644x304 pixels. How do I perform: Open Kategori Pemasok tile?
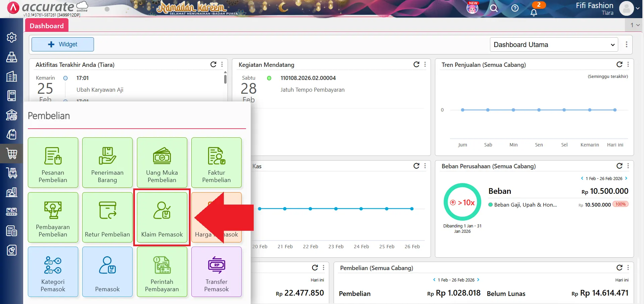click(x=53, y=272)
